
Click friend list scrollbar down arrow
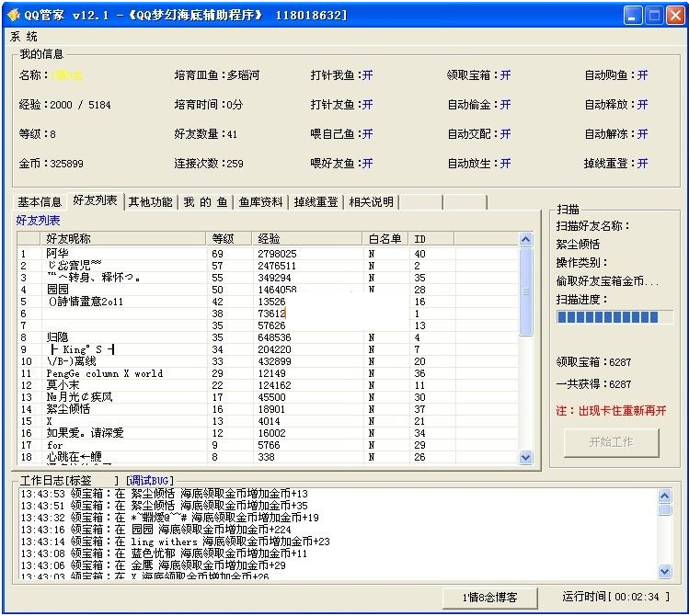[526, 457]
